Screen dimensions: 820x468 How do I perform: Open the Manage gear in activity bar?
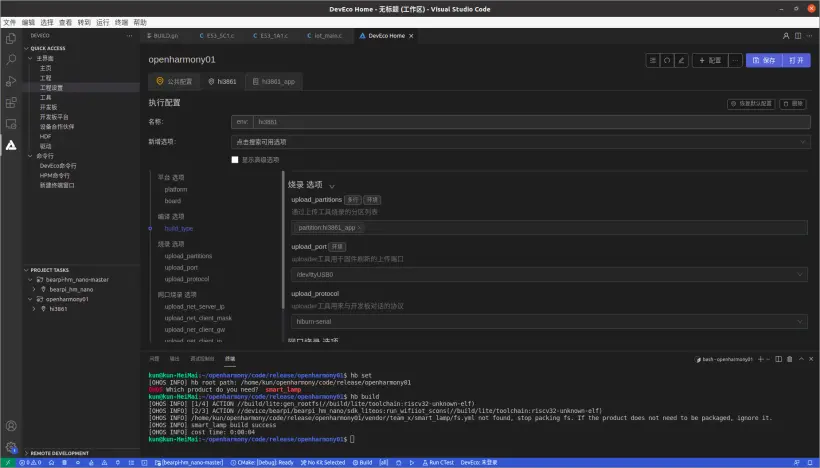11,447
